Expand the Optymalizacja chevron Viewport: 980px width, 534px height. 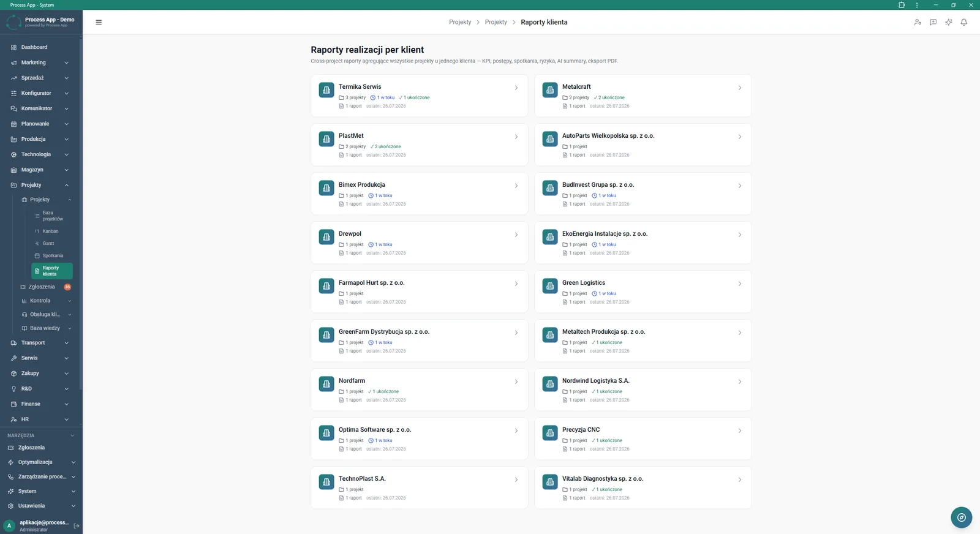[x=73, y=462]
